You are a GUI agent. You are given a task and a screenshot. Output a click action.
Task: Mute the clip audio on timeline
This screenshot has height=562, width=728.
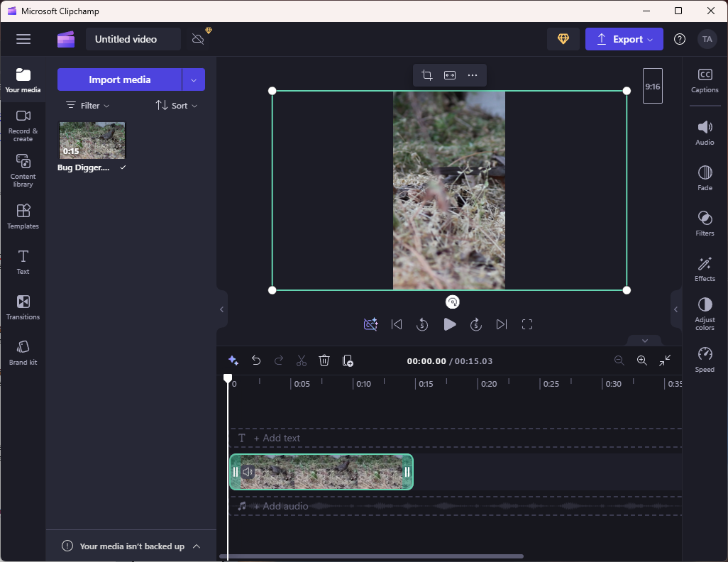point(248,472)
